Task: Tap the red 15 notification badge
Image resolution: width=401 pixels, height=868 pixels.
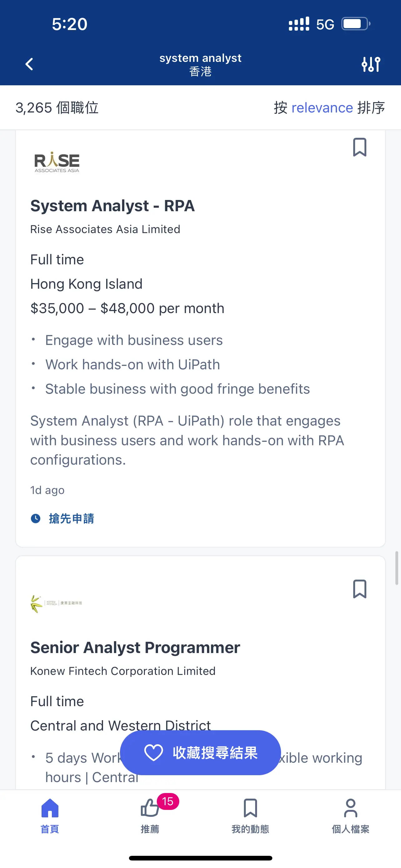Action: coord(168,801)
